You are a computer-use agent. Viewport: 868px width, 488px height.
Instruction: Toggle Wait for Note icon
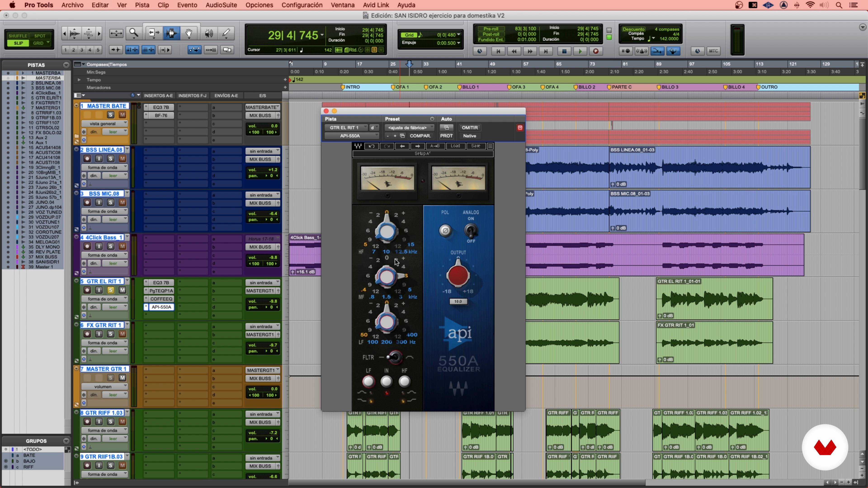click(x=626, y=51)
